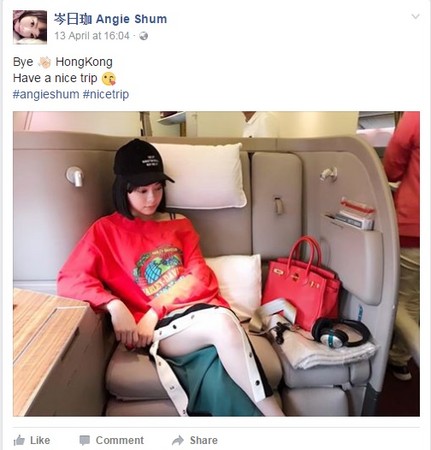
Task: Click the kiss face emoji
Action: tap(109, 78)
